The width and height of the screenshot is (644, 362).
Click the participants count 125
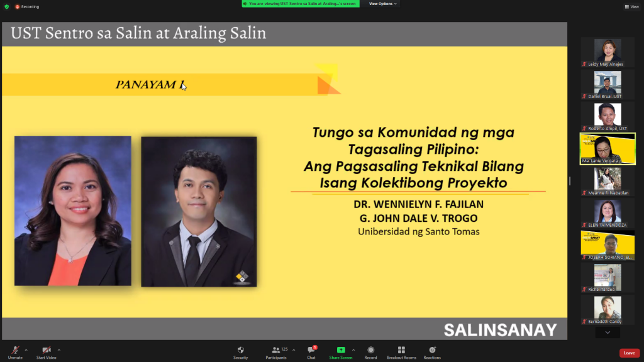coord(285,349)
